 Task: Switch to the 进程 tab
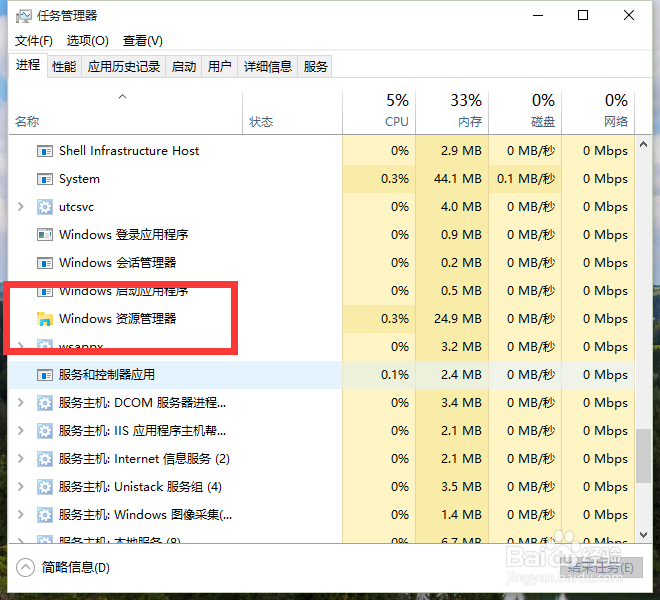click(28, 65)
